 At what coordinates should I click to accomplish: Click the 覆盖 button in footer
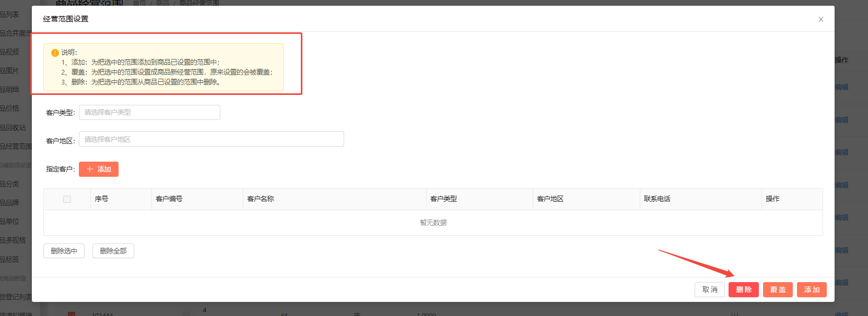778,289
